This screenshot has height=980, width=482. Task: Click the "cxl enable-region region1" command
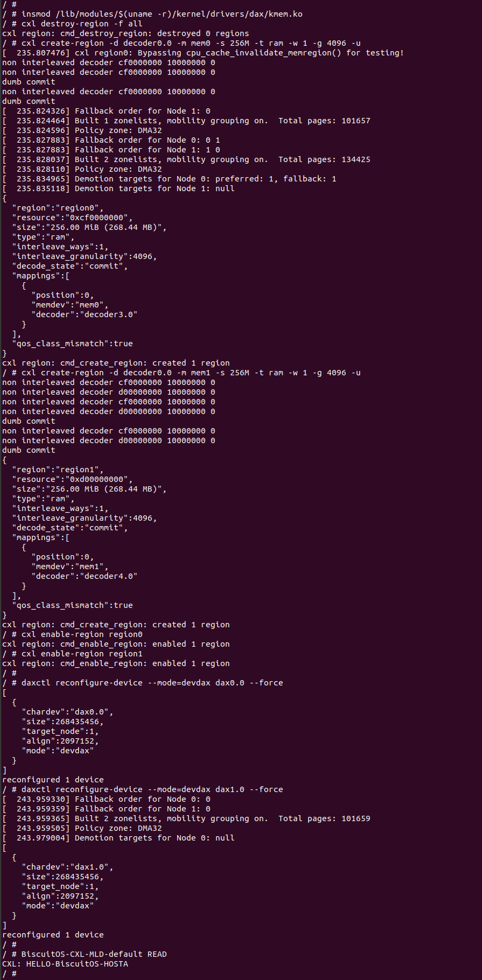(x=82, y=654)
